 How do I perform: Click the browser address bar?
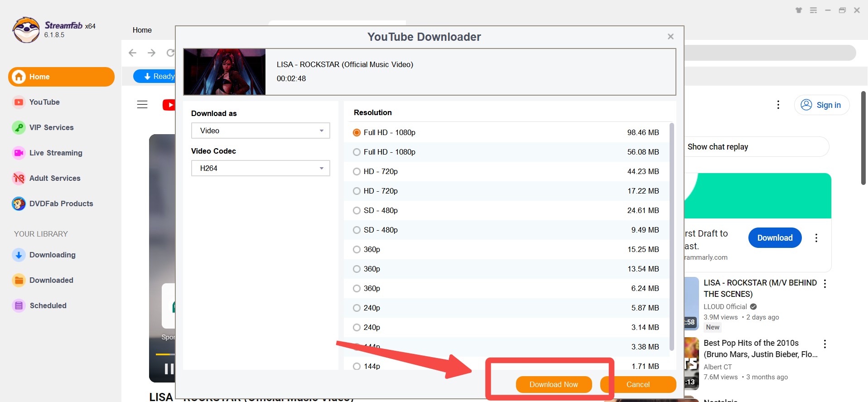coord(770,53)
